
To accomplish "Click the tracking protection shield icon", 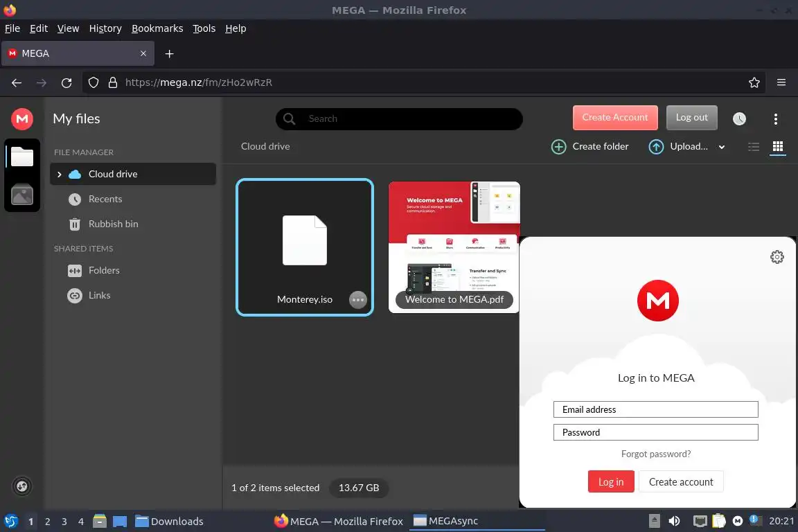I will pyautogui.click(x=93, y=82).
